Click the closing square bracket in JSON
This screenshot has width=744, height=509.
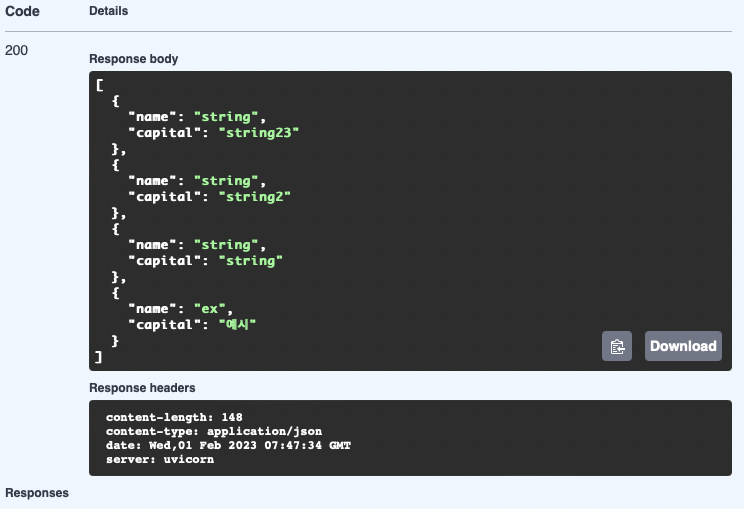coord(98,357)
